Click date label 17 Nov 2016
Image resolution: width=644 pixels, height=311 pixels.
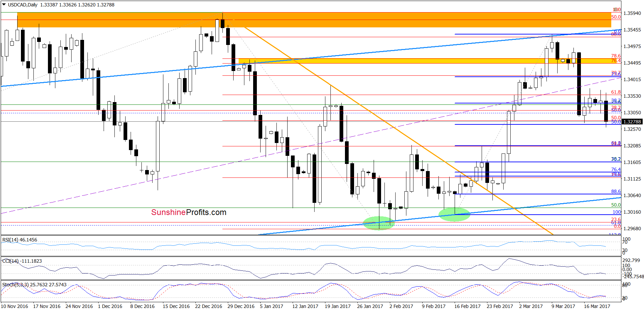(47, 306)
